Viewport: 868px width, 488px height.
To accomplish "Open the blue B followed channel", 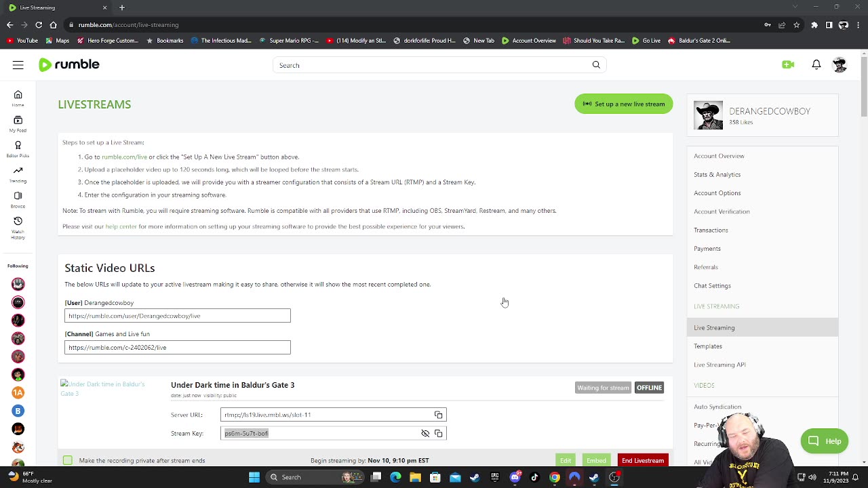I will [18, 411].
